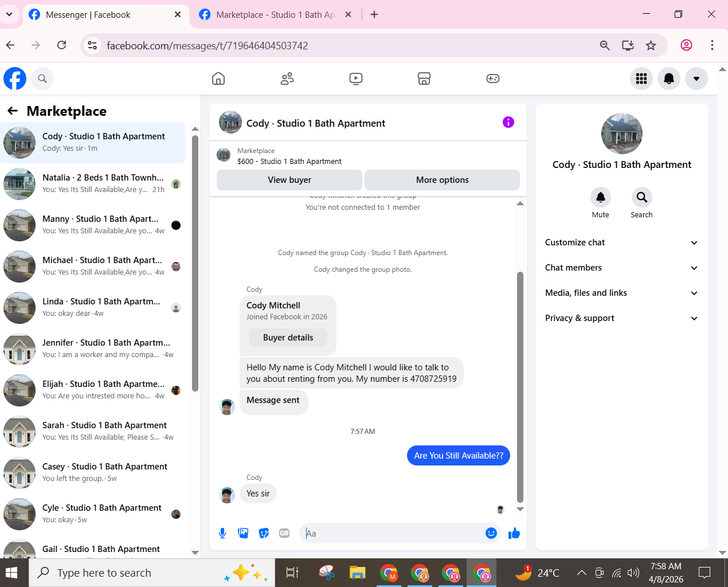Expand Chat members section

tap(622, 268)
